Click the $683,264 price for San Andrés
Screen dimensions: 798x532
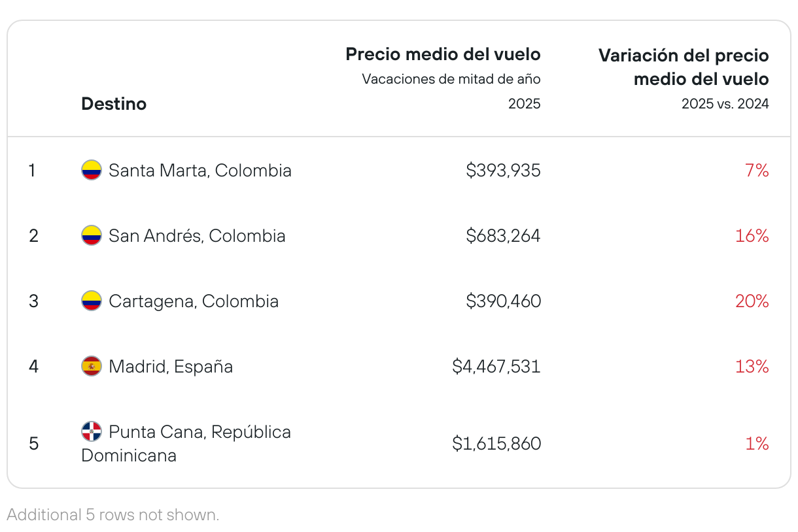(503, 235)
